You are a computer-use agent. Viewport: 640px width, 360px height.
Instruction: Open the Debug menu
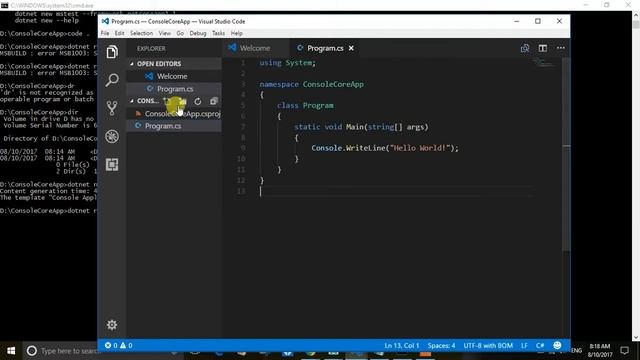(198, 33)
